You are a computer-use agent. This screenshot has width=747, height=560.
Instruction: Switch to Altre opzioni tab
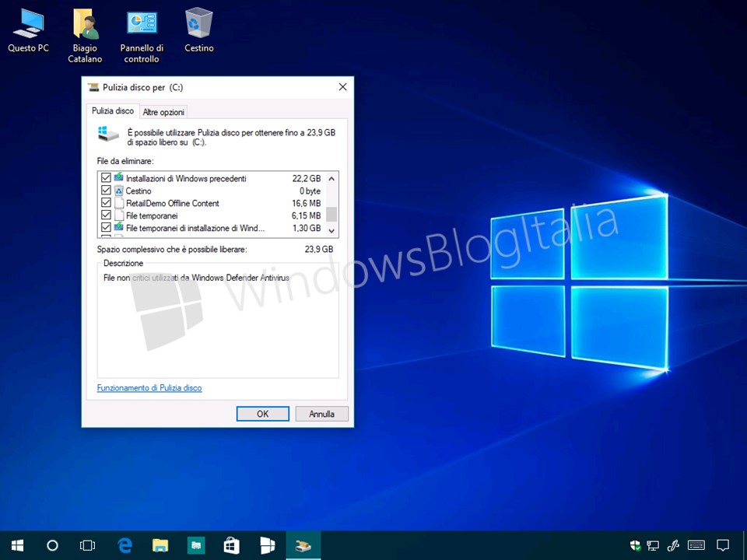[163, 112]
